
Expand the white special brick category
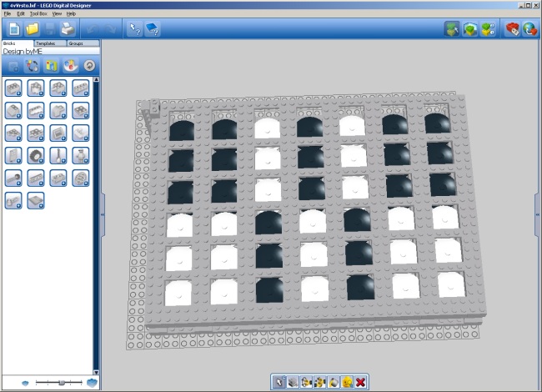point(81,133)
